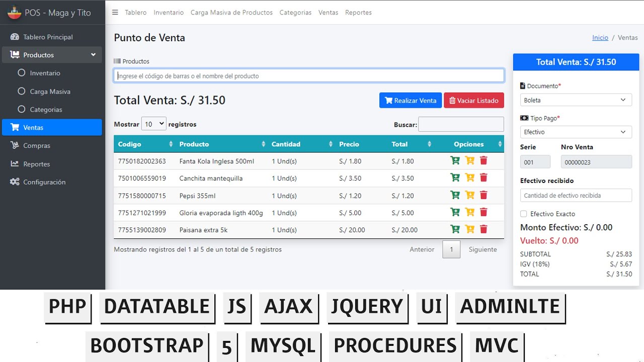
Task: Sort table by Opciones column arrows
Action: [500, 144]
